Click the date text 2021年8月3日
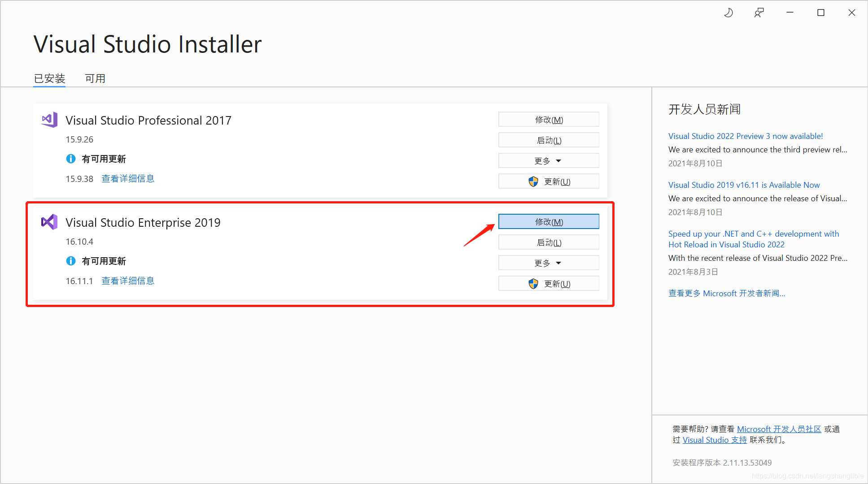Viewport: 868px width, 484px height. click(x=693, y=272)
